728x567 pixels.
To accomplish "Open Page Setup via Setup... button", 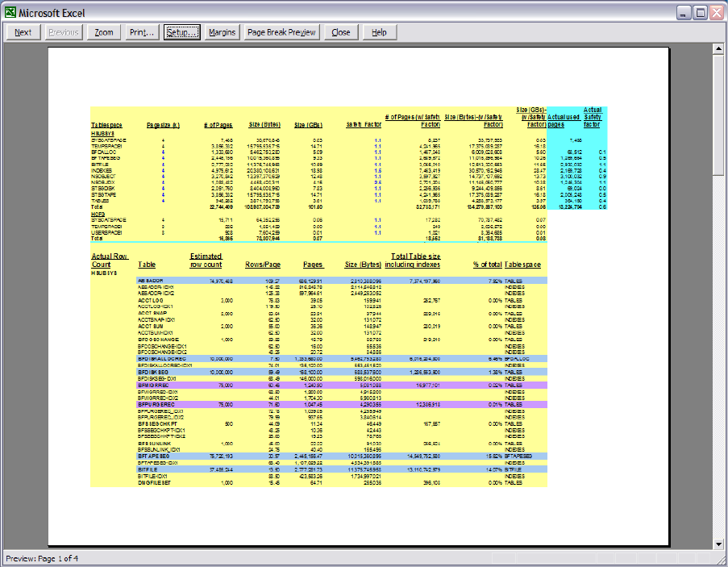I will coord(182,32).
